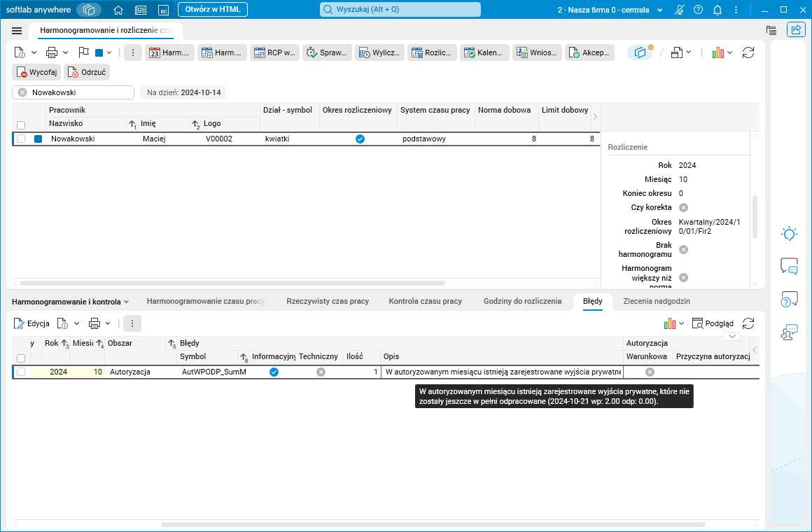Open company selector dropdown Nasza firma
This screenshot has height=532, width=812.
pyautogui.click(x=610, y=10)
